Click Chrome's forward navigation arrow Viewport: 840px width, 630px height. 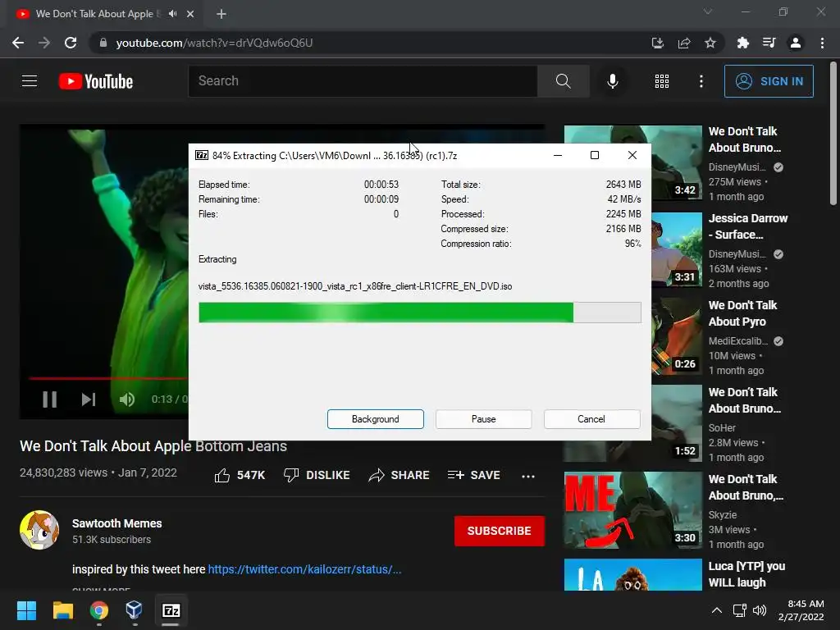point(44,43)
